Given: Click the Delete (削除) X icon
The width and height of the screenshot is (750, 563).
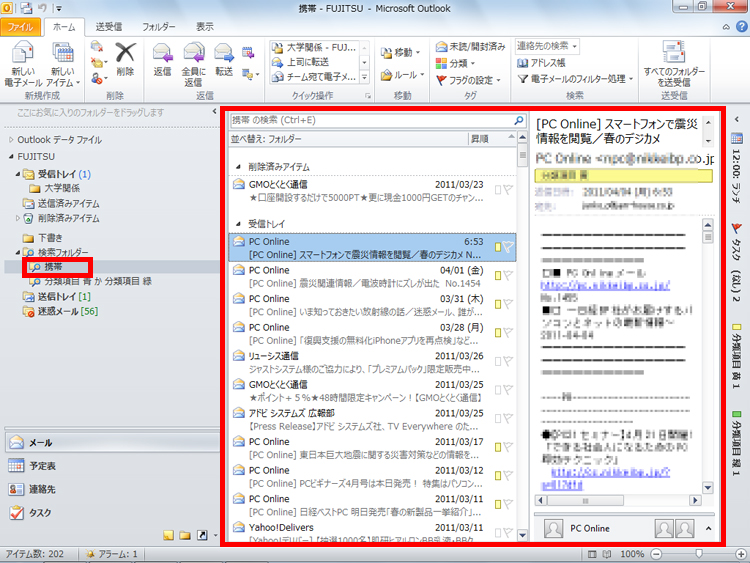Looking at the screenshot, I should coord(125,52).
